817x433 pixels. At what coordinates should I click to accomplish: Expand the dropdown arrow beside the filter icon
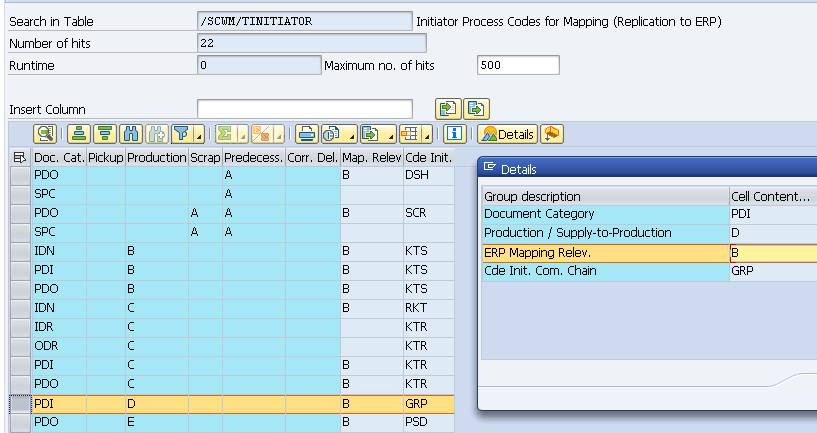200,136
